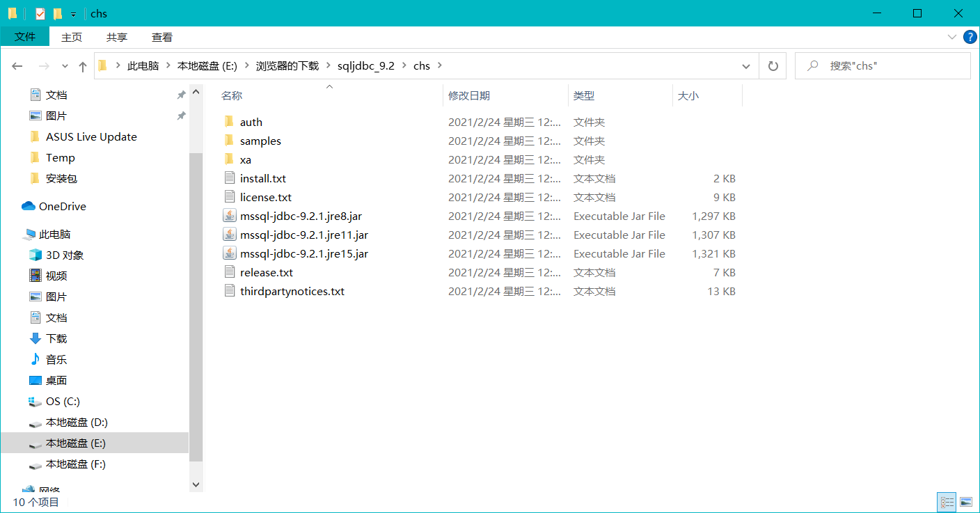Screen dimensions: 980x513
Task: Select the mssql-jdbc-9.2.1.jre11.jar Java icon
Action: [230, 235]
